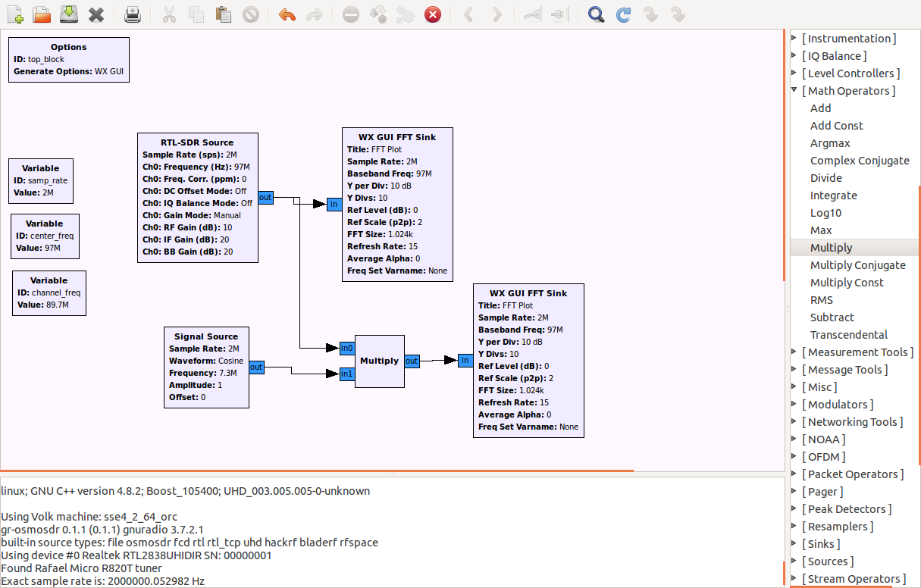Screen dimensions: 921x588
Task: Click console line 'Found Rafael Micro R820T tuner'
Action: point(81,568)
